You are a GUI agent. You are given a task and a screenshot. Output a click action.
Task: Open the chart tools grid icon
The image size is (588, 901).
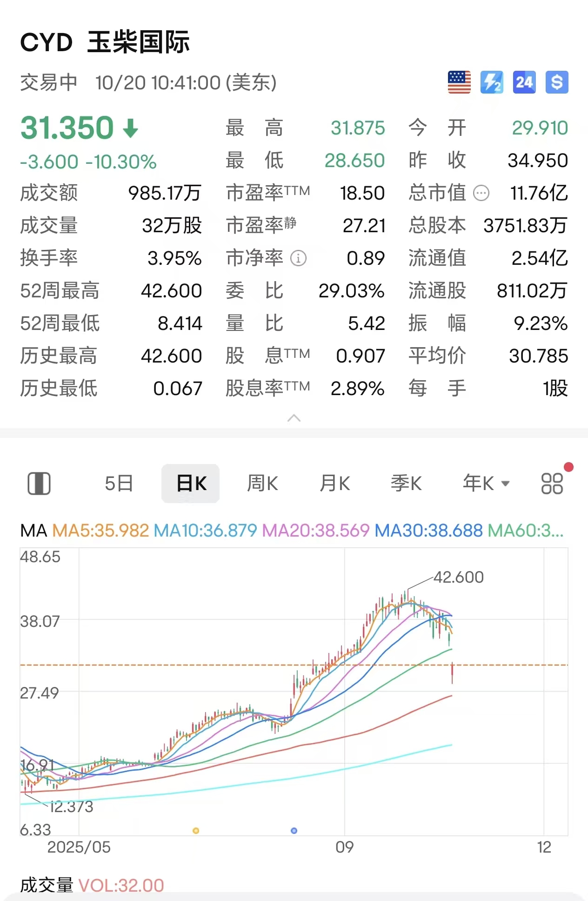[552, 484]
